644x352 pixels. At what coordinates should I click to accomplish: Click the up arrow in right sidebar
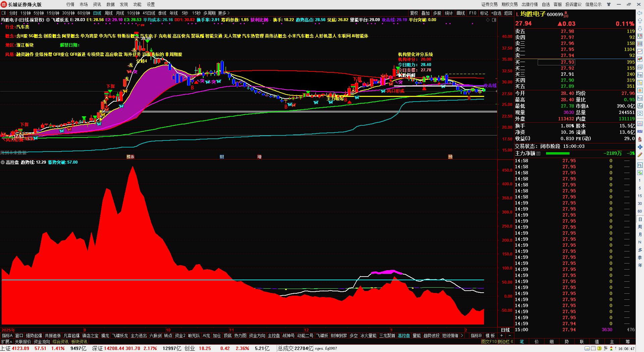click(x=640, y=21)
